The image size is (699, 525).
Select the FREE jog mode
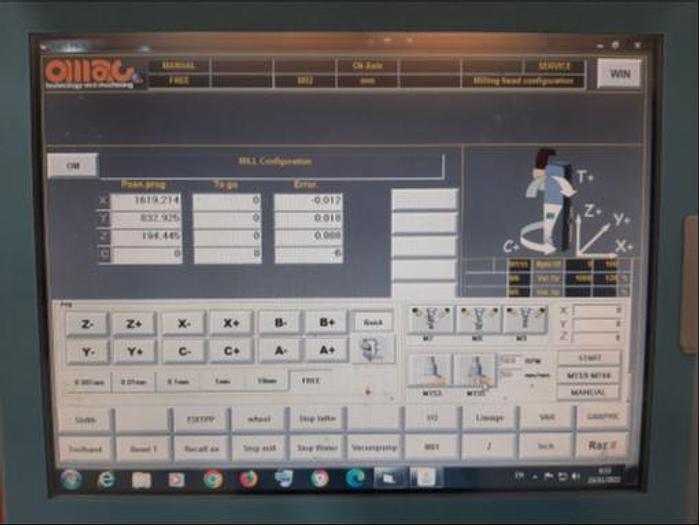click(312, 381)
